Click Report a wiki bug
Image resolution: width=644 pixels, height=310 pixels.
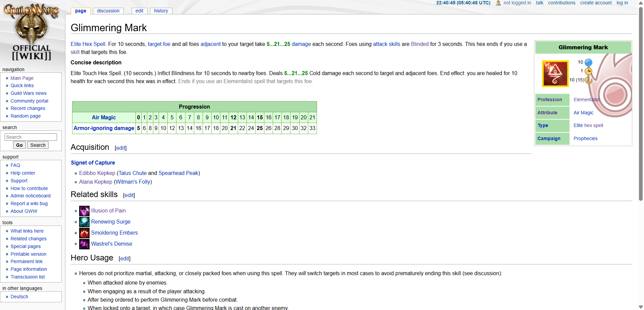29,203
